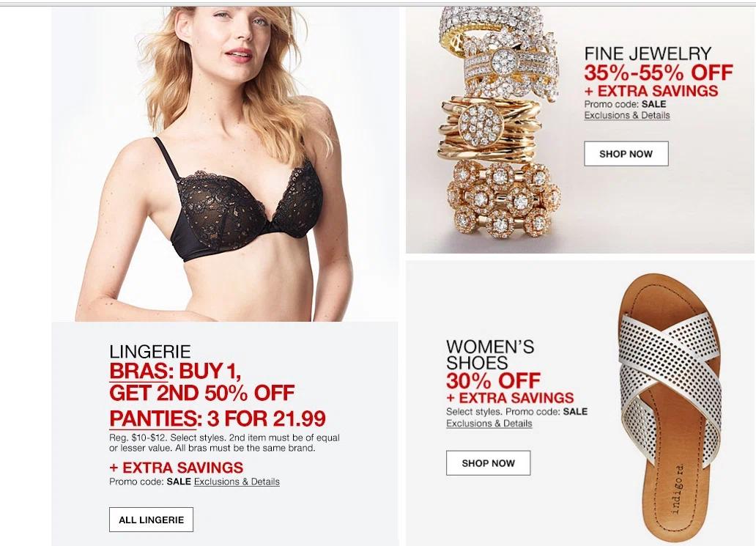Click the PANTIES underlined link
756x546 pixels.
(155, 418)
